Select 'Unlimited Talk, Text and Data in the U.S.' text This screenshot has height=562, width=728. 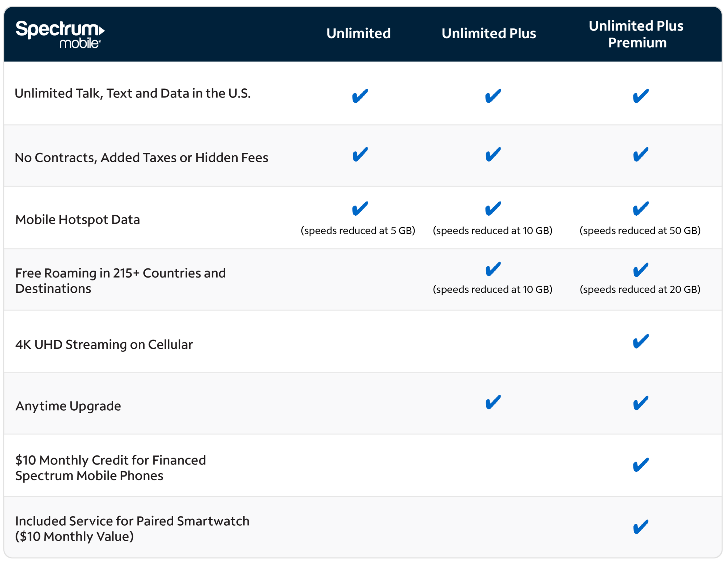click(x=132, y=93)
